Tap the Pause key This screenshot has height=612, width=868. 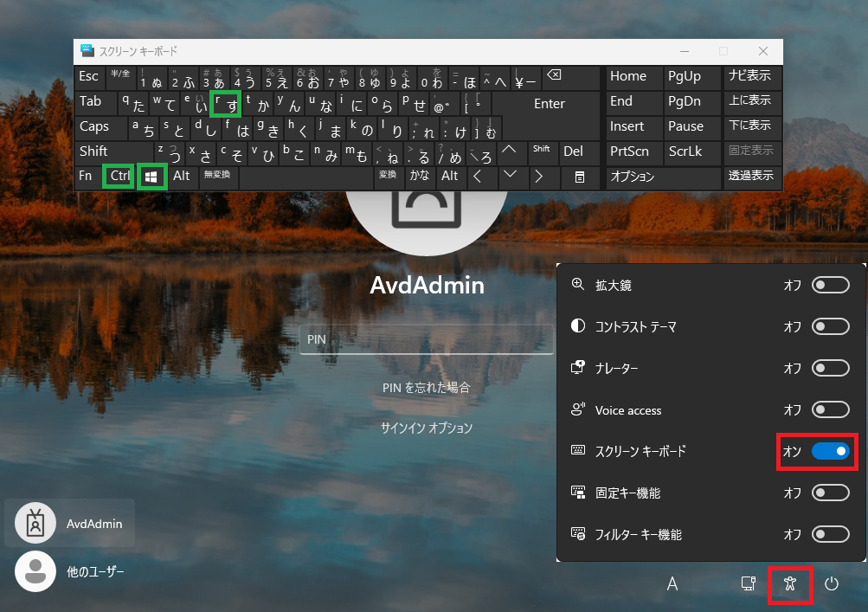click(x=692, y=127)
